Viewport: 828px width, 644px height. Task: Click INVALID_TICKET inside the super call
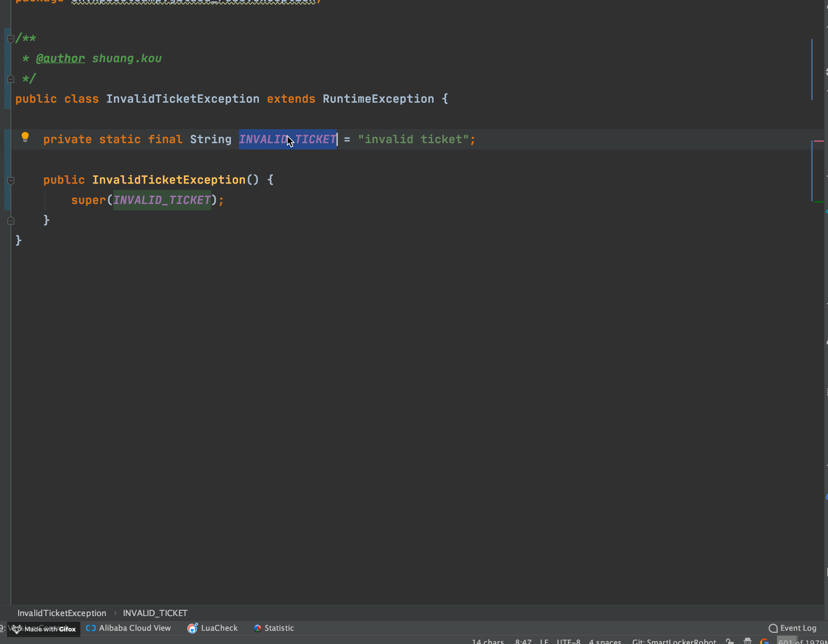(x=162, y=200)
